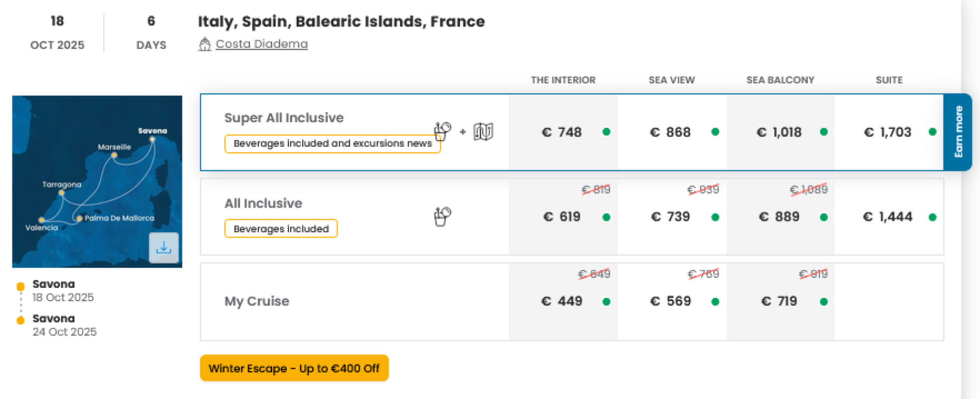Click green dot beside € 1,703 suite price
This screenshot has height=399, width=980.
pyautogui.click(x=933, y=132)
